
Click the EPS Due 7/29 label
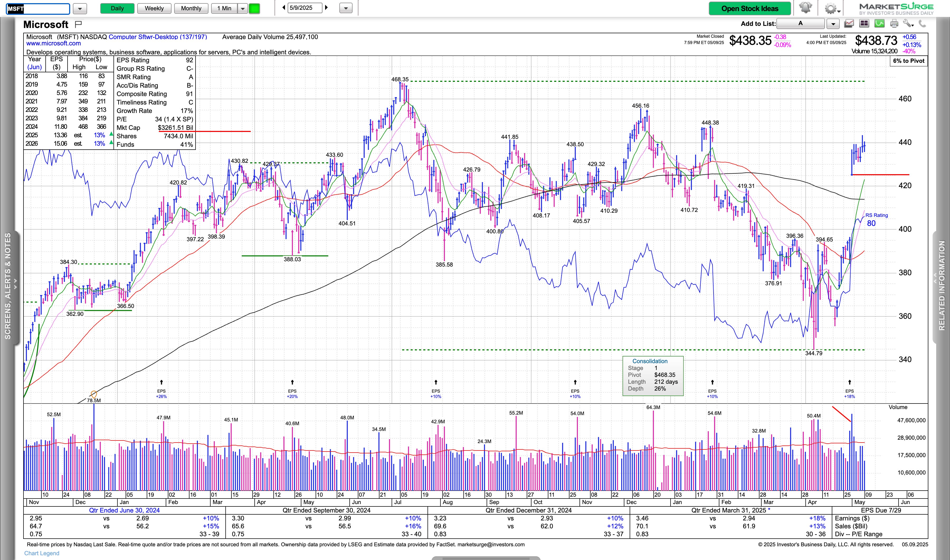coord(881,510)
